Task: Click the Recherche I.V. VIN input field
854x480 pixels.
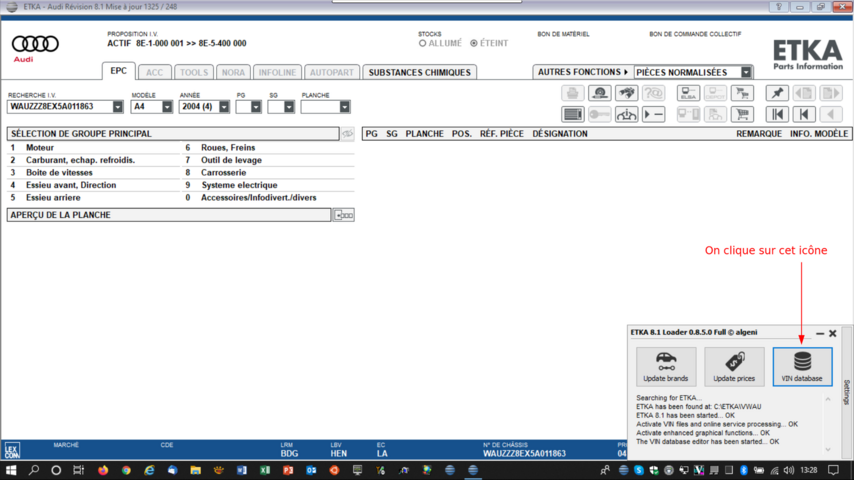Action: tap(59, 107)
